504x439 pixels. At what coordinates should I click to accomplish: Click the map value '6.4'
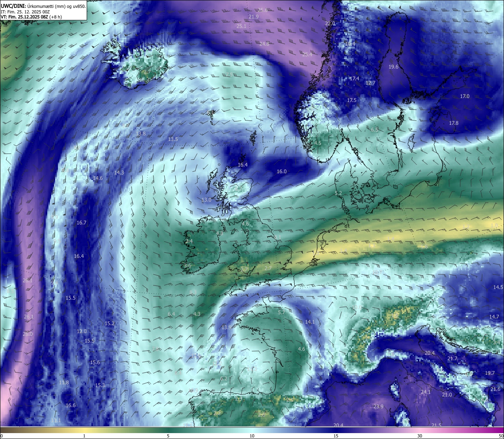(x=171, y=314)
